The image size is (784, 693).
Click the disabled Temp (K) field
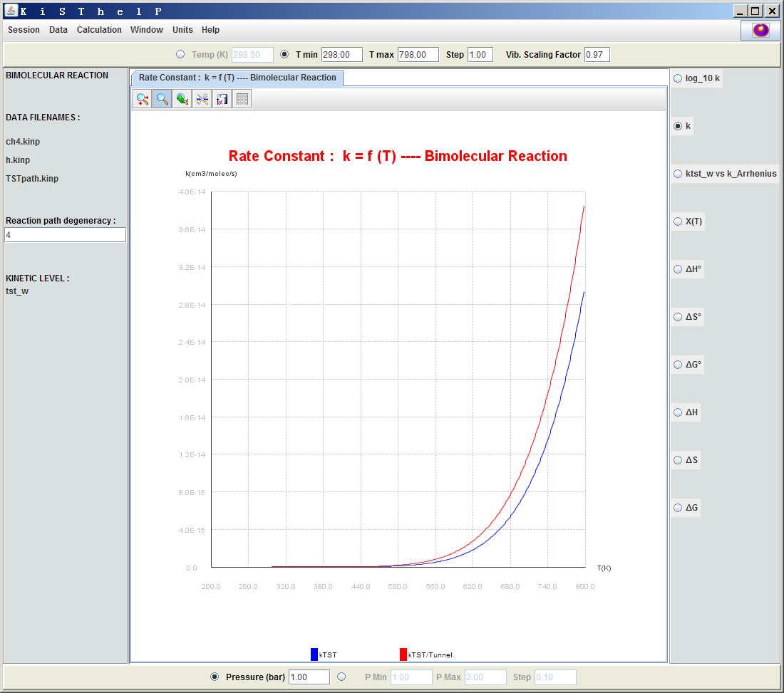(x=252, y=54)
